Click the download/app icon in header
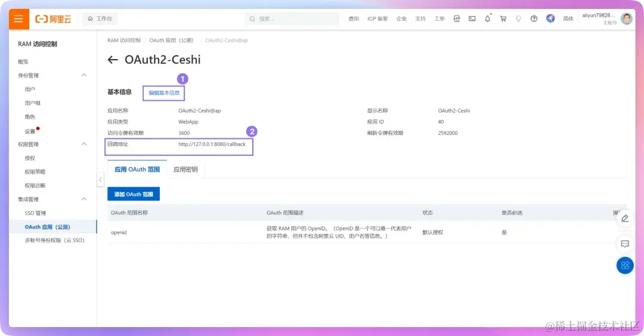The image size is (644, 336). pos(456,19)
